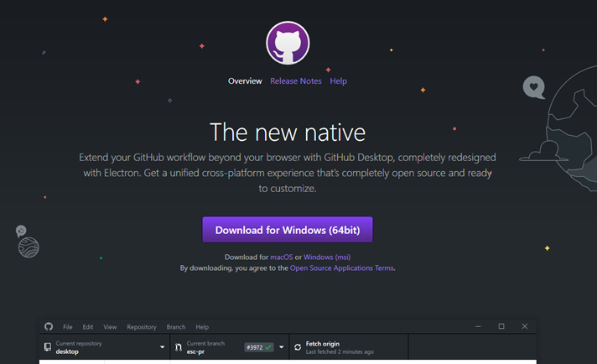
Task: Click the heart speech bubble icon
Action: click(x=534, y=87)
